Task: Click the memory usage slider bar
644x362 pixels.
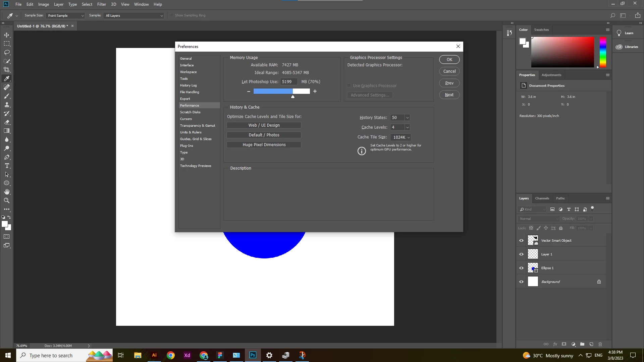Action: click(281, 91)
